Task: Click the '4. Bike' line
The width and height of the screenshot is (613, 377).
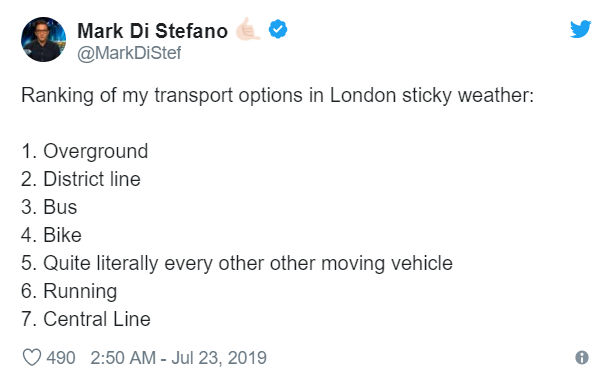Action: [x=52, y=235]
